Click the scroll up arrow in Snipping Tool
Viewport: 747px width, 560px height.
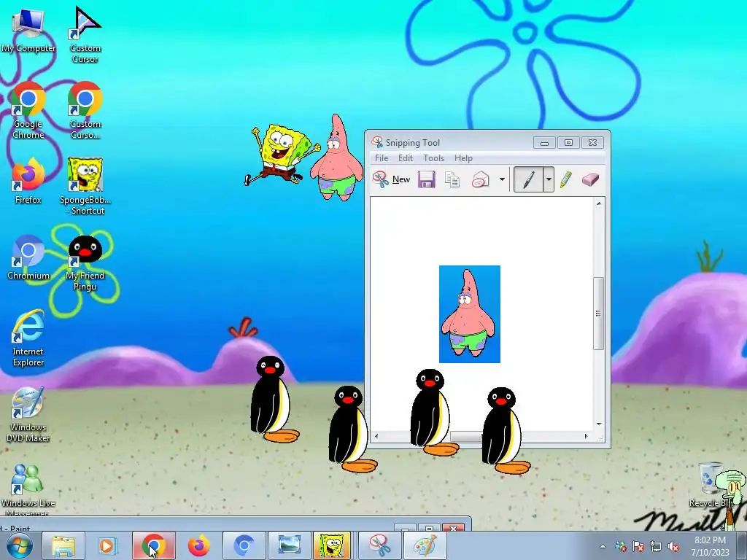[x=599, y=203]
